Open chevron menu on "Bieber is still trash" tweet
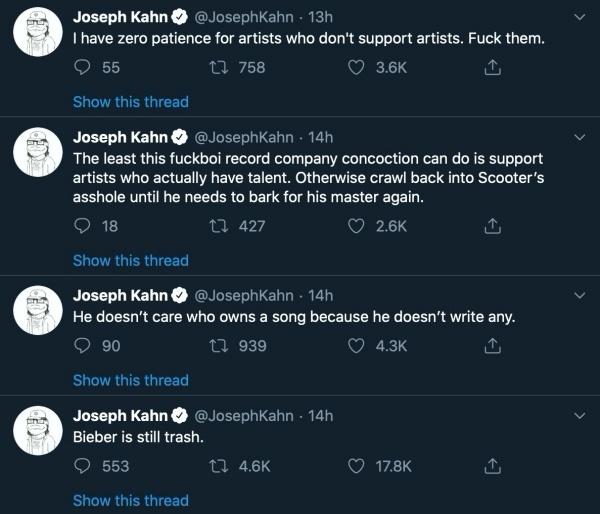600x514 pixels. tap(578, 415)
